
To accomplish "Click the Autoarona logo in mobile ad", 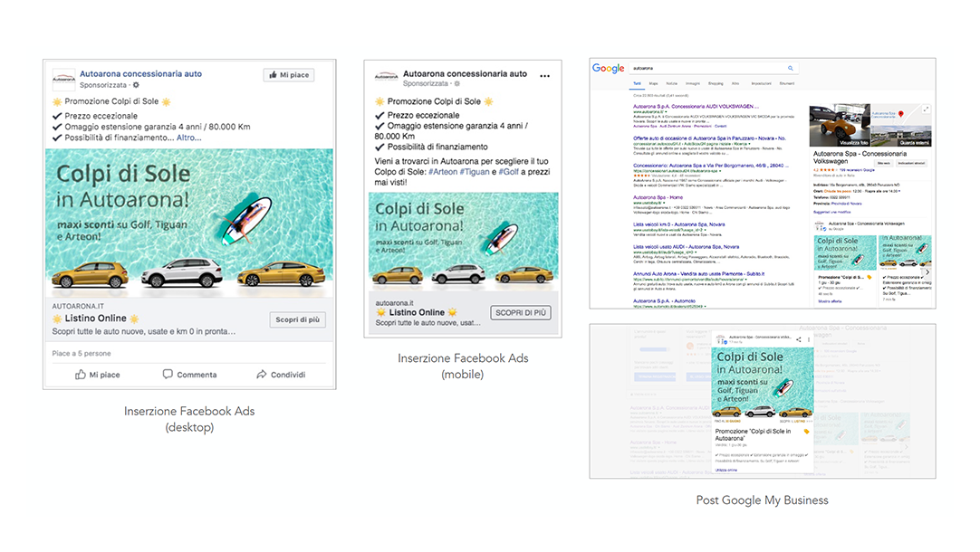I will (x=386, y=77).
